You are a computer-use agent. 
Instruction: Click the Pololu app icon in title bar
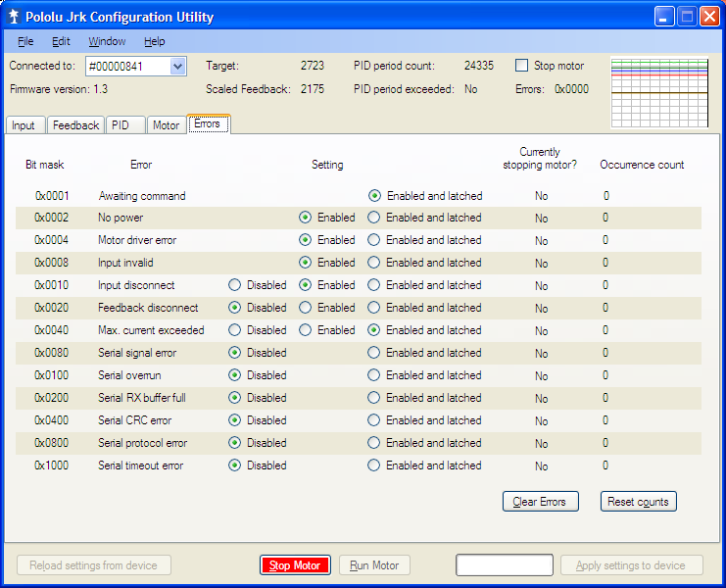(14, 17)
